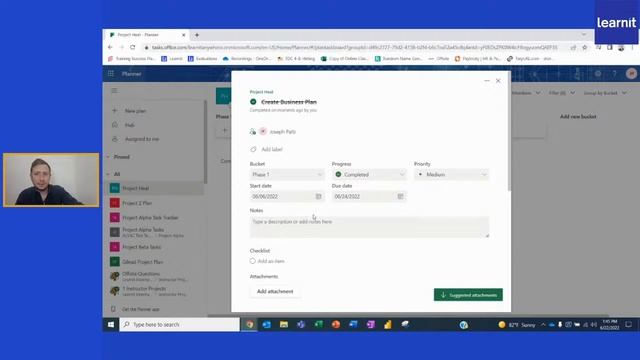640x360 pixels.
Task: Click the Add an item checklist text
Action: [271, 261]
